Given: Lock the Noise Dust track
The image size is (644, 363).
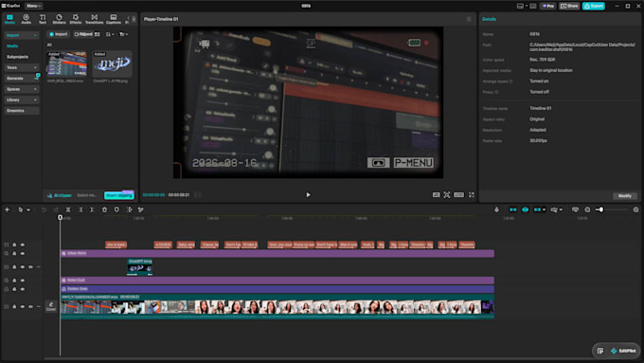Looking at the screenshot, I should tap(14, 281).
